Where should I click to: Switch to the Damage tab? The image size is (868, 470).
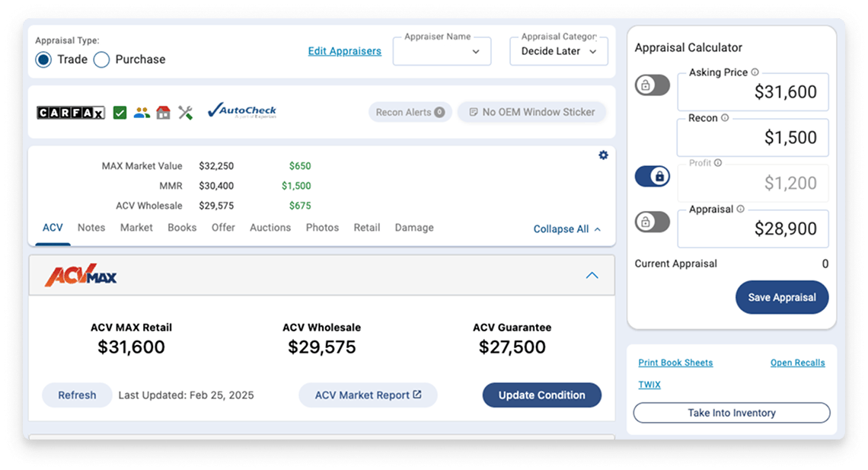[414, 228]
